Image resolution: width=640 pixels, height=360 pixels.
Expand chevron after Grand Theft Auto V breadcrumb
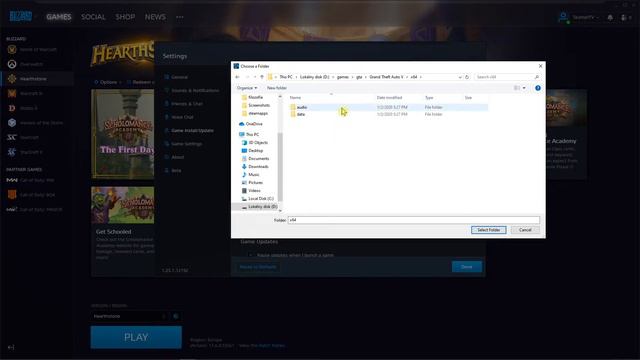coord(407,77)
